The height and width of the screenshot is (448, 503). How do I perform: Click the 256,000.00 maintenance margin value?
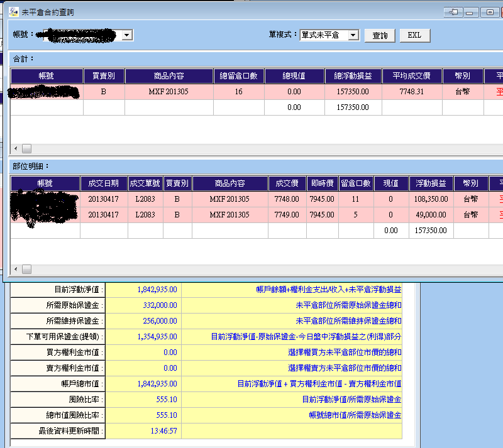pos(160,321)
